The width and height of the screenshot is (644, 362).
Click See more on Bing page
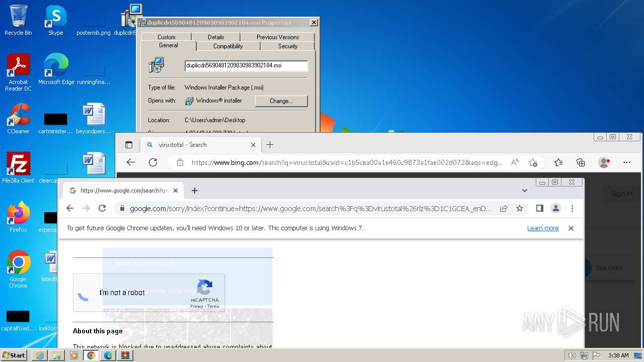pos(609,268)
